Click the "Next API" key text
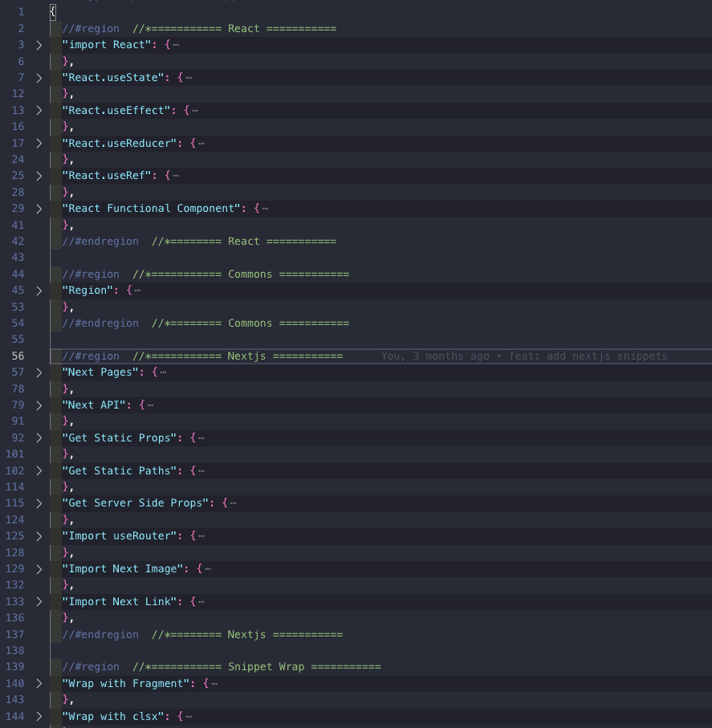The image size is (712, 728). tap(94, 405)
